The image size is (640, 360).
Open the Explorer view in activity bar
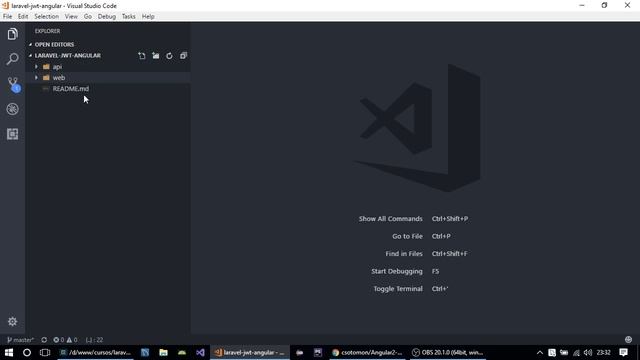pos(13,34)
